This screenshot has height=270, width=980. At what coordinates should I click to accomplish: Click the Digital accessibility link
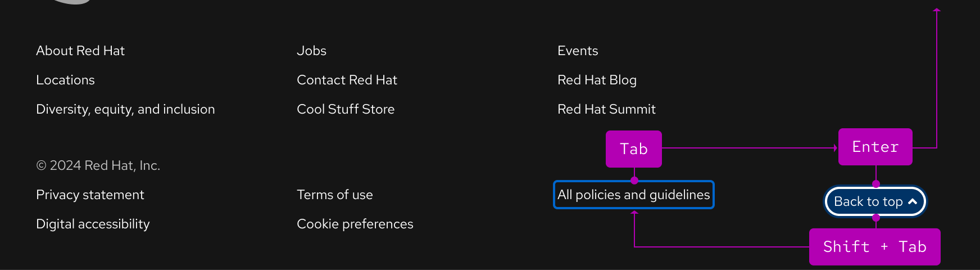click(93, 224)
